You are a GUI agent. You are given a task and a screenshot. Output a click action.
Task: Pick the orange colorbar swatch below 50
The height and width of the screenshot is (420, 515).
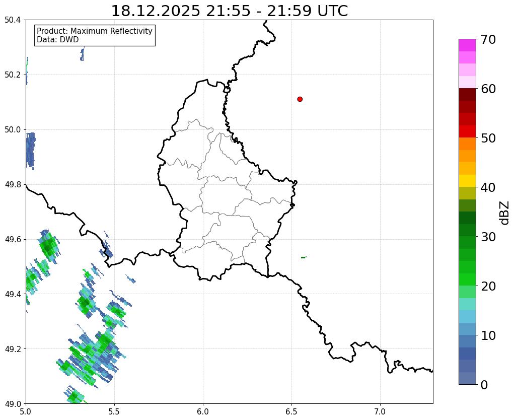click(467, 144)
